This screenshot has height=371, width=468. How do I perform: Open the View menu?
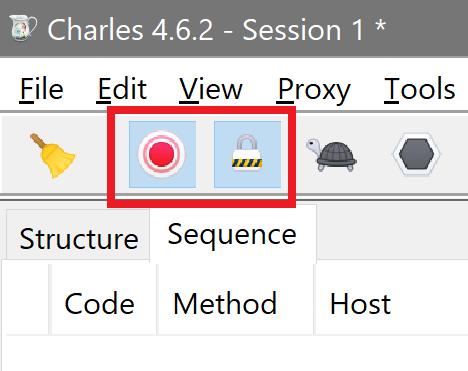(x=211, y=89)
